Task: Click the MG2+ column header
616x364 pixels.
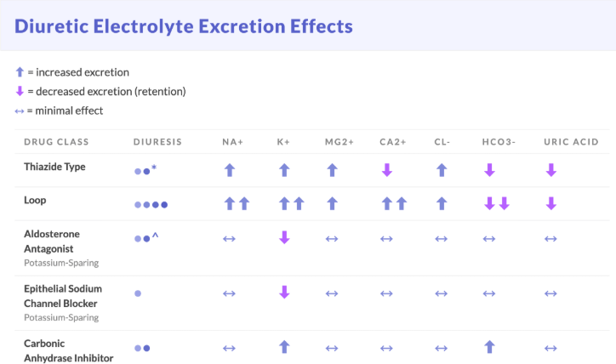Action: click(x=339, y=142)
